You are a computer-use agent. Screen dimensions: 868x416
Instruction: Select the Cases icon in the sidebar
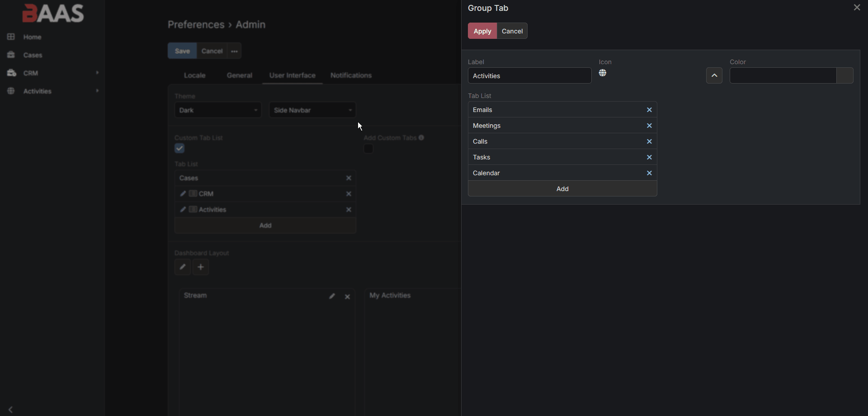pos(11,55)
